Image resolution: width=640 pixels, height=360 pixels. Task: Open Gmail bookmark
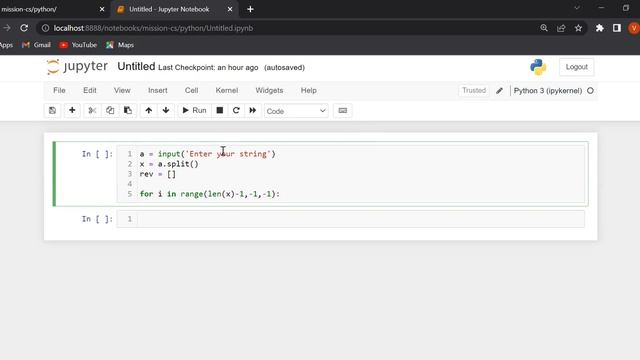[36, 45]
